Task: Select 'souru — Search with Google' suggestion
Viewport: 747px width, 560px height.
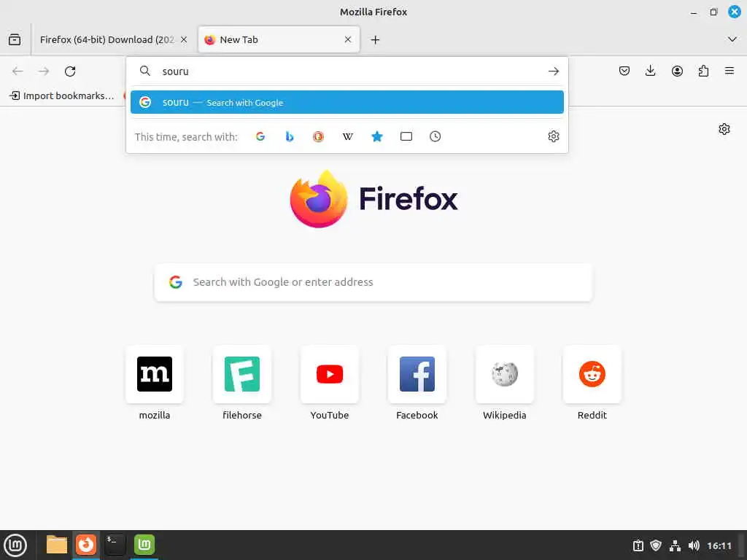Action: pos(347,102)
